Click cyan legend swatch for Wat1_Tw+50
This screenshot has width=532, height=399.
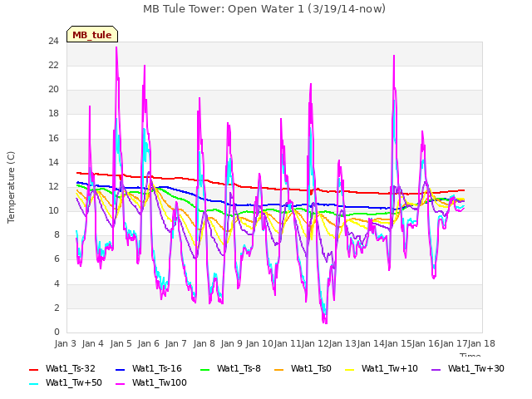(34, 384)
